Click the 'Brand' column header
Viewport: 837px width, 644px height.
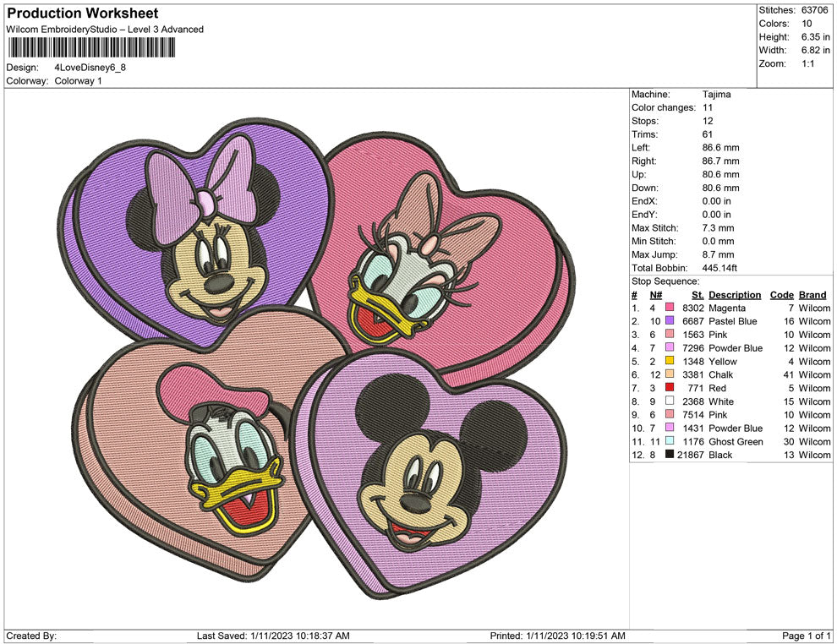[812, 294]
